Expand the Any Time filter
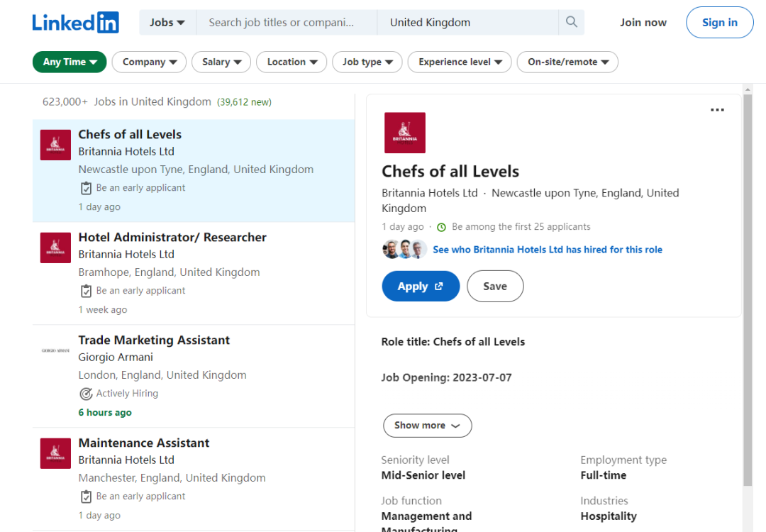The image size is (766, 532). click(70, 62)
